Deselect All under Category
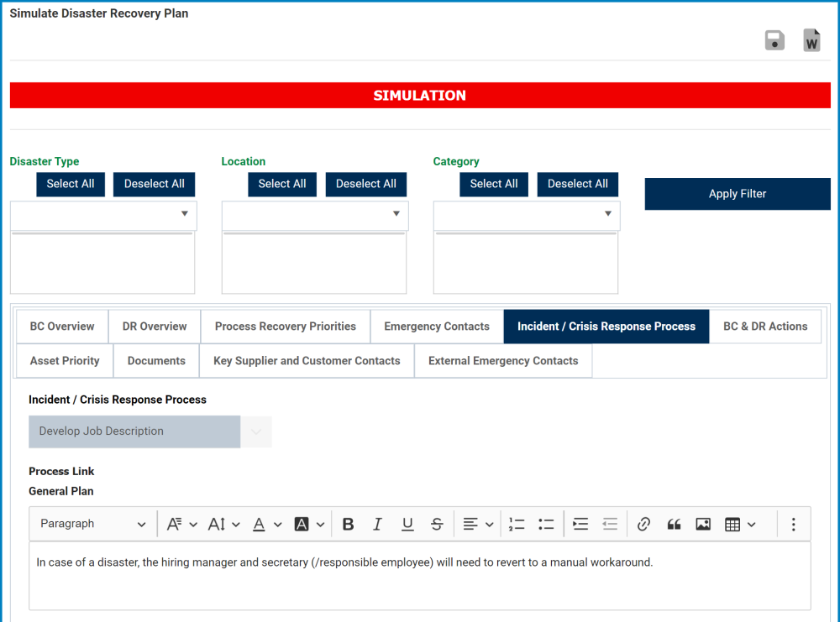Screen dimensions: 840x622 pos(578,184)
